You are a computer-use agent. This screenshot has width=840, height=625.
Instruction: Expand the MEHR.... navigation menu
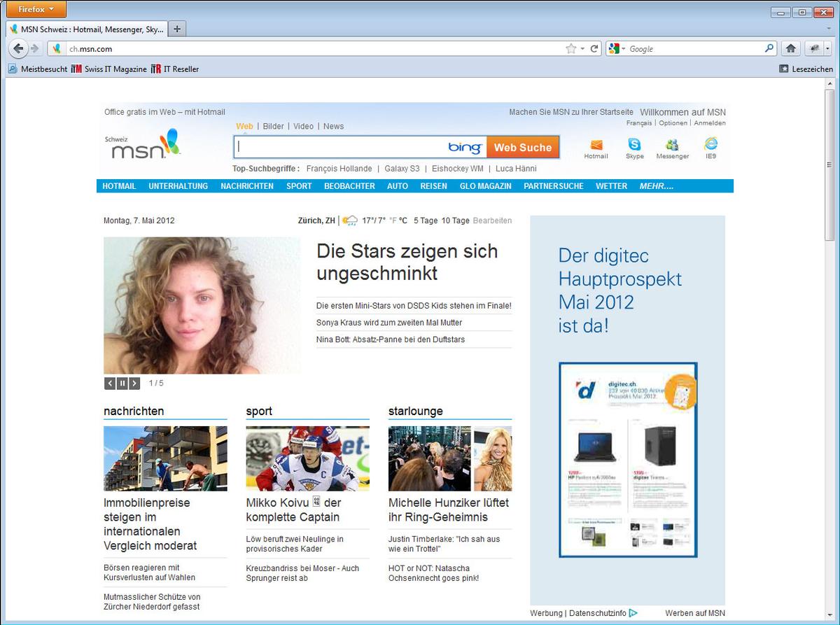coord(657,186)
